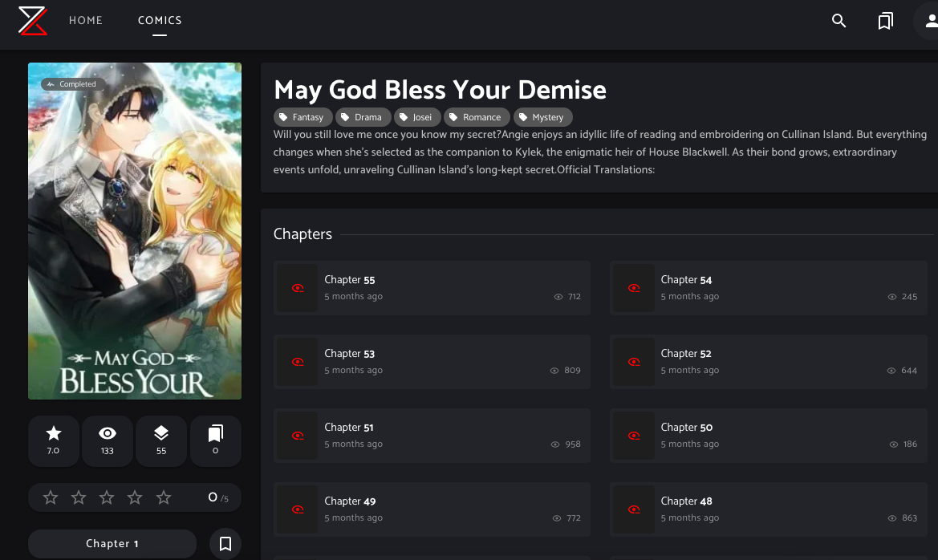Toggle bookmark button beside Chapter 1
The image size is (938, 560).
coord(225,544)
